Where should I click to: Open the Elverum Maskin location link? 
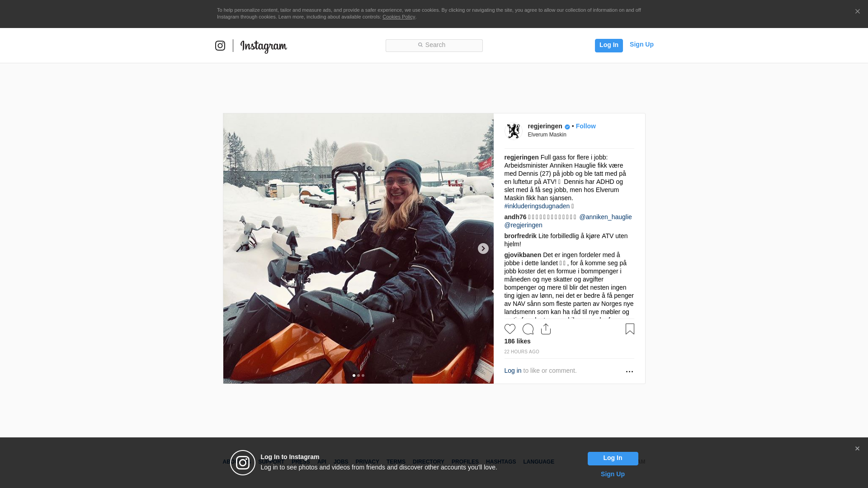tap(547, 135)
